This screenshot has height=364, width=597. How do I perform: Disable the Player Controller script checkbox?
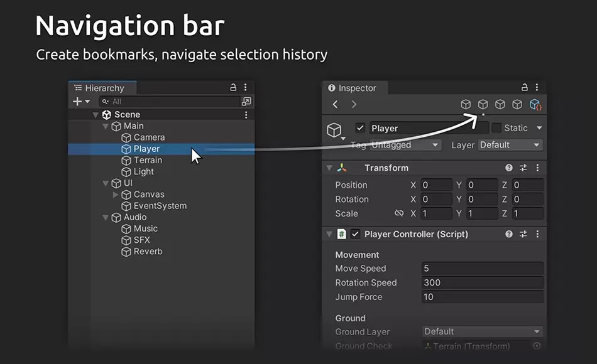pos(356,234)
